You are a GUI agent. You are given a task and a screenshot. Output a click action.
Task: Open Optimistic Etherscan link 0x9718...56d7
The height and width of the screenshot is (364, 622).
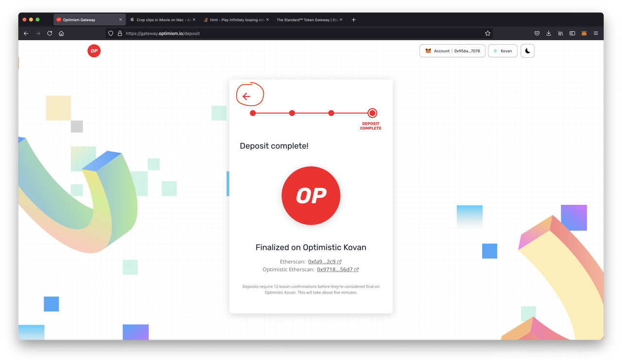click(338, 269)
